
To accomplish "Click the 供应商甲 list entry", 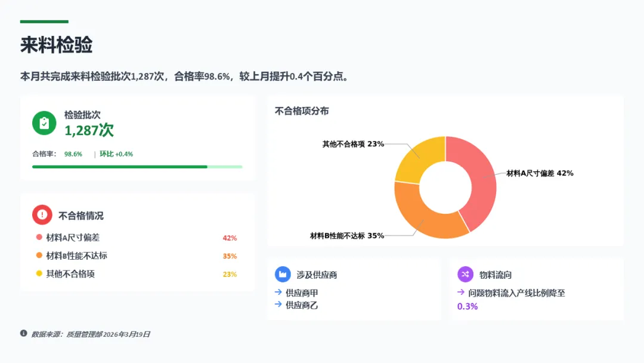I will pyautogui.click(x=302, y=293).
